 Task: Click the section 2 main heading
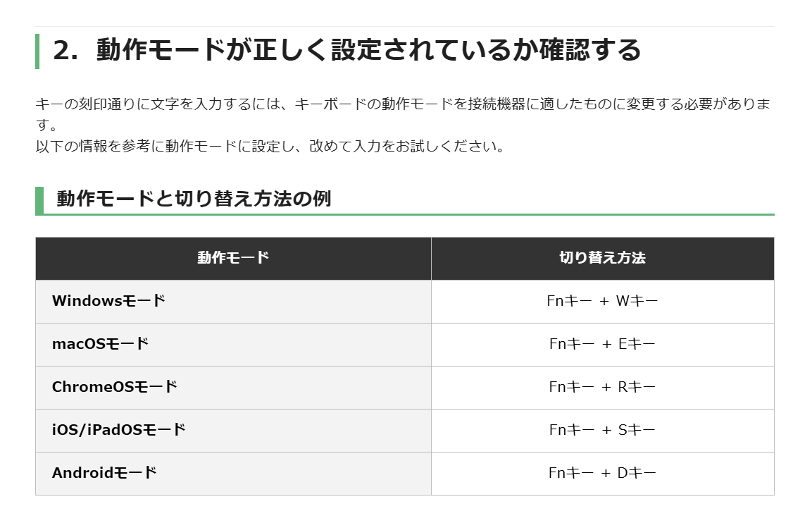click(x=347, y=50)
